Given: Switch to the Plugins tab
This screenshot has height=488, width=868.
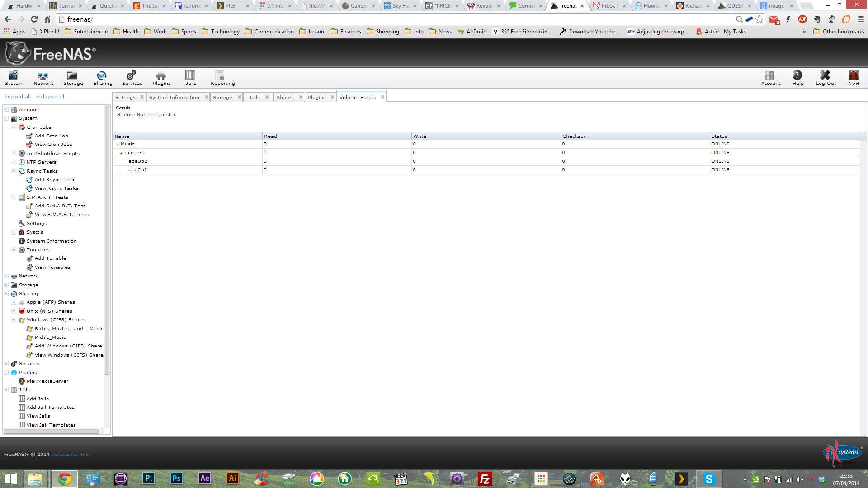Looking at the screenshot, I should click(x=316, y=97).
